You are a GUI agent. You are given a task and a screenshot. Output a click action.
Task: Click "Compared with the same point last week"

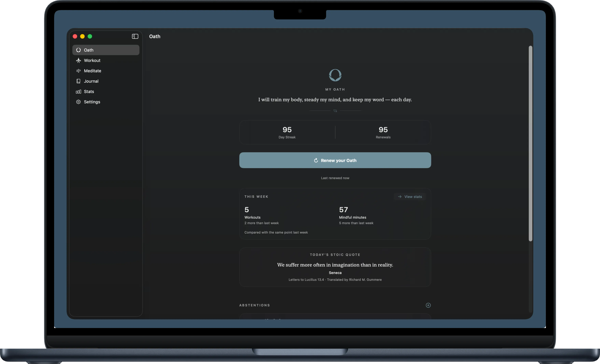click(276, 232)
